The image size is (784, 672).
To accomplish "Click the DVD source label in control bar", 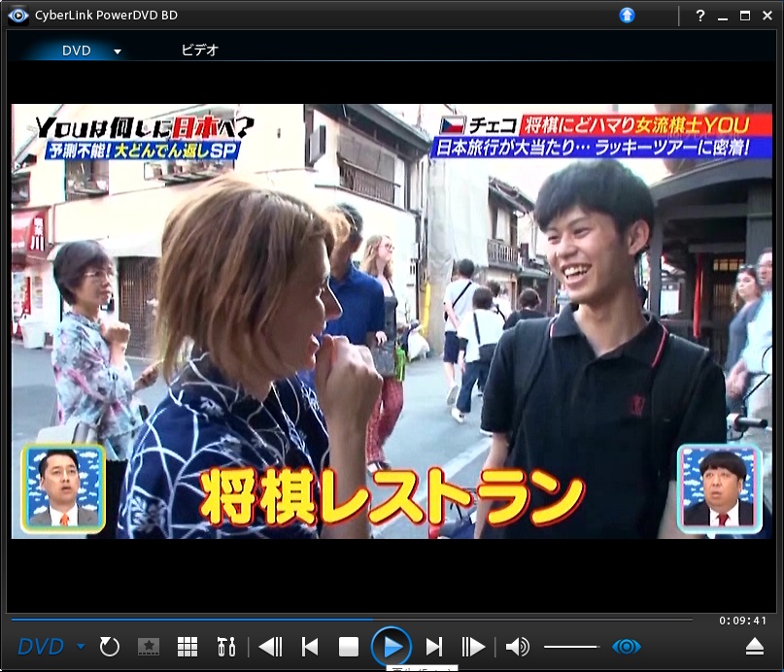I will (41, 647).
